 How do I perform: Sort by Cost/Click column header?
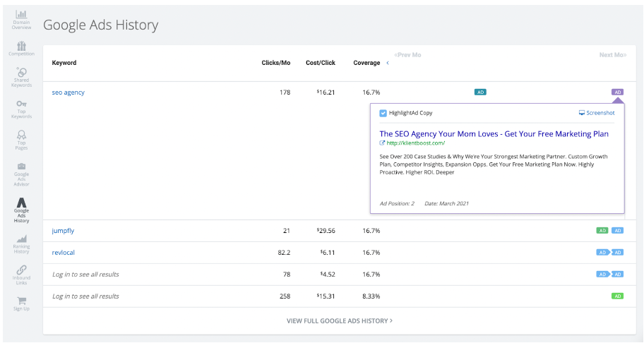[x=321, y=63]
